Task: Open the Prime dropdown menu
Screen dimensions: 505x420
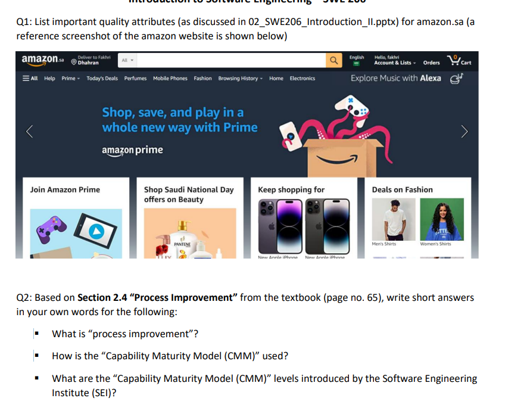Action: click(x=70, y=78)
